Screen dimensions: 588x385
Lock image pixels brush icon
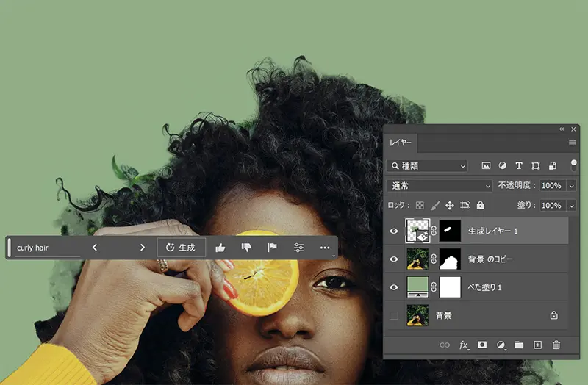click(x=435, y=206)
